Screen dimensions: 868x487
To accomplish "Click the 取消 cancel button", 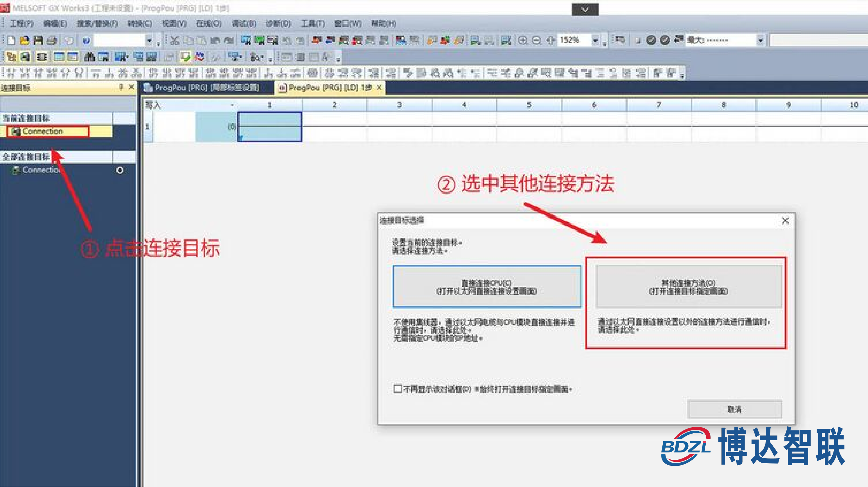I will tap(735, 410).
